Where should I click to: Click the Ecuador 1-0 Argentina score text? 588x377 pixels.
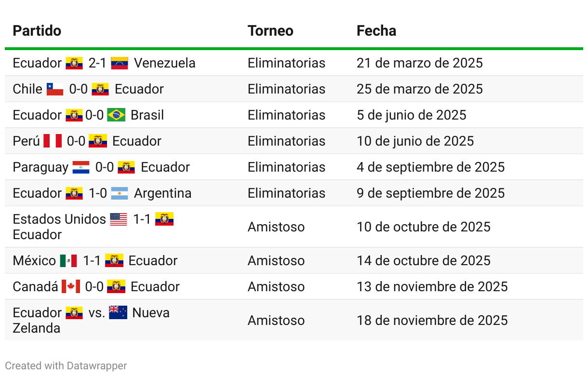click(x=102, y=193)
